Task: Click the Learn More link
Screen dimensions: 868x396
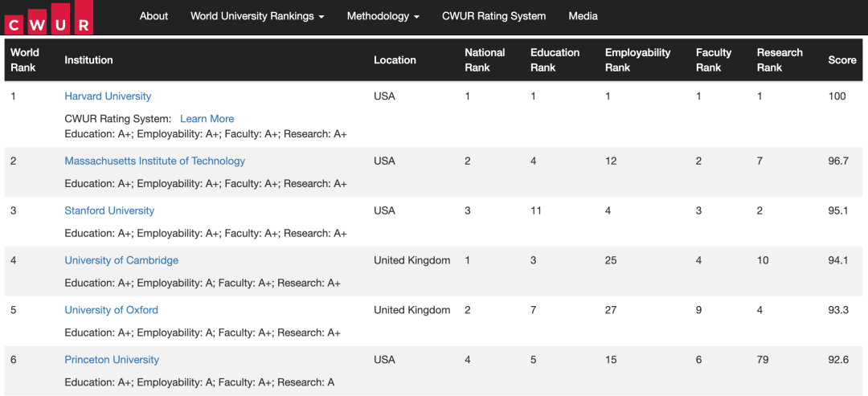Action: (x=207, y=119)
